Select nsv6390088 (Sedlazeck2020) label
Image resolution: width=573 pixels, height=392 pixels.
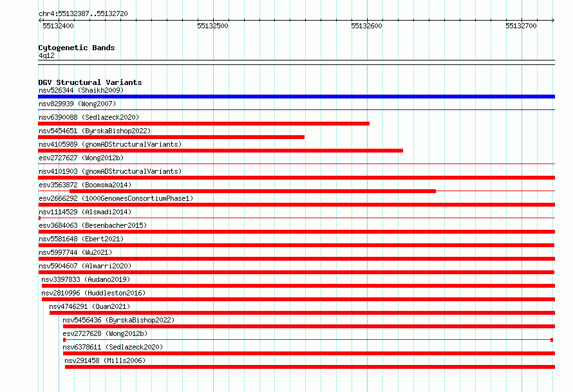coord(89,117)
